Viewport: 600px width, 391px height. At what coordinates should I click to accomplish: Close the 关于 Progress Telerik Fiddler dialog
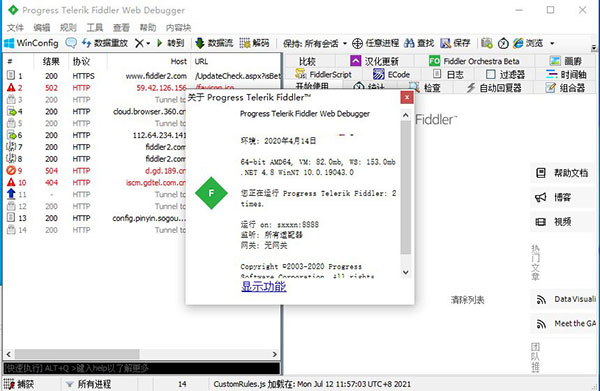(407, 98)
